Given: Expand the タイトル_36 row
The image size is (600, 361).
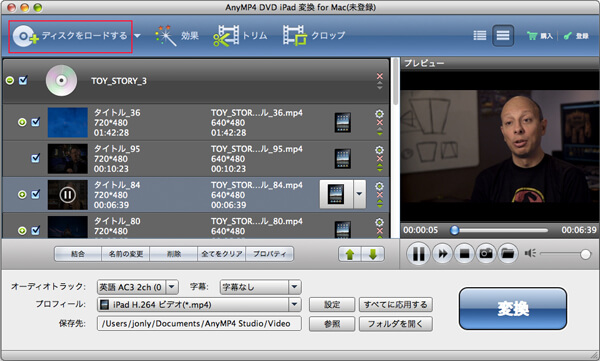Looking at the screenshot, I should 22,122.
